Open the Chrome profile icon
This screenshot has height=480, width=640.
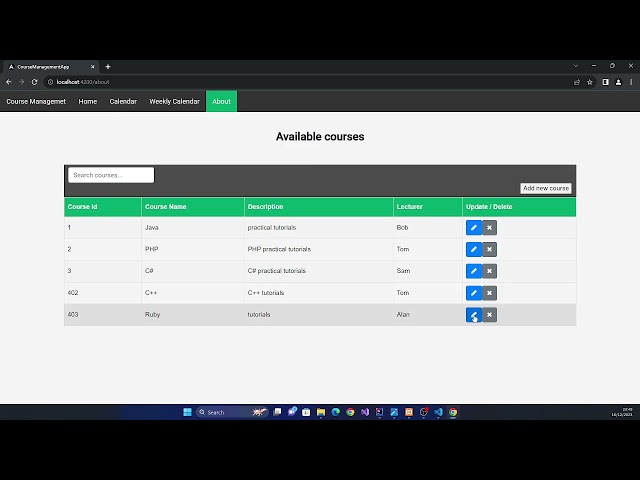coord(618,82)
